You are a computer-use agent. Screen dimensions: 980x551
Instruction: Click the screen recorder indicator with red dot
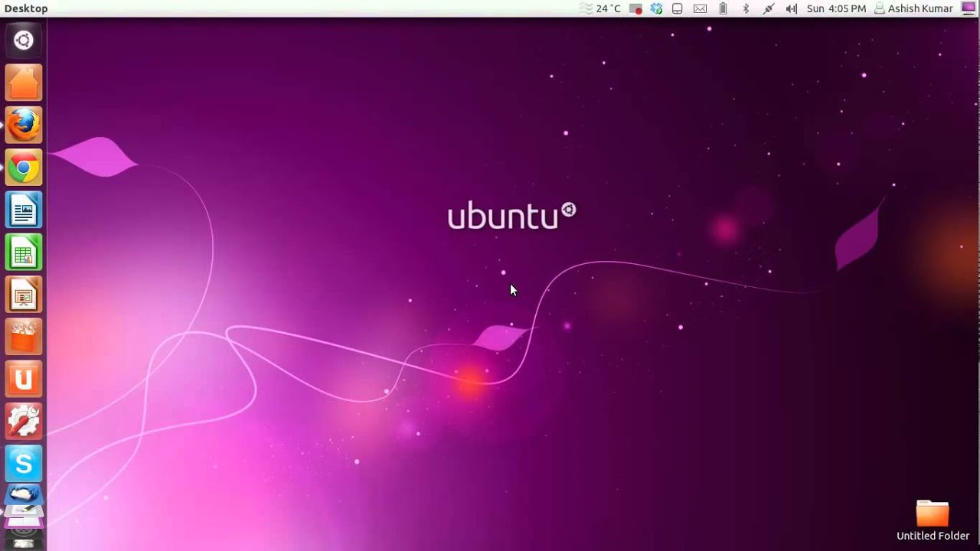635,8
